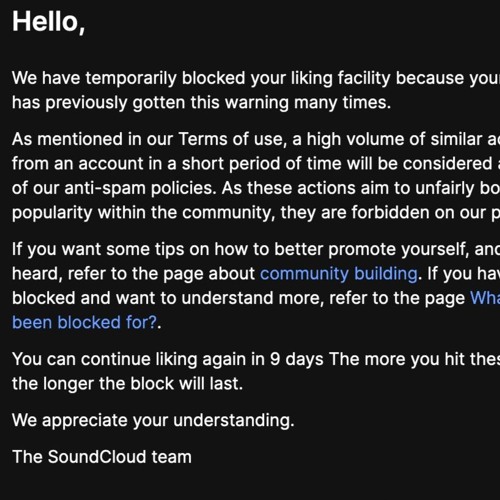Open the community building link

point(339,274)
